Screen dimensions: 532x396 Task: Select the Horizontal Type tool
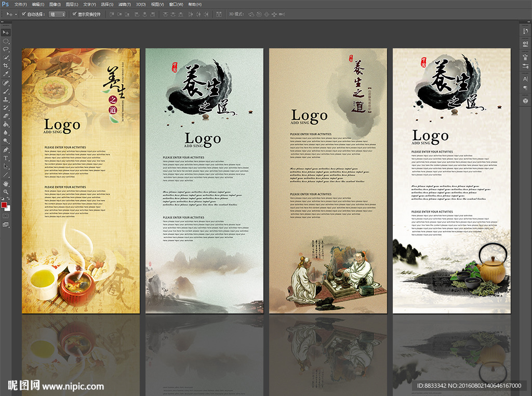coord(6,158)
